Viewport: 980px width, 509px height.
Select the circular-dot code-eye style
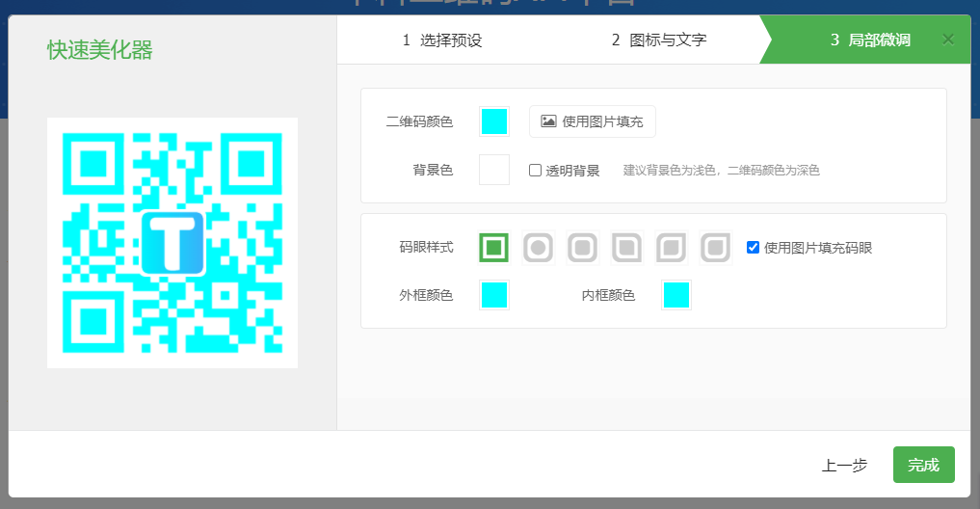538,248
